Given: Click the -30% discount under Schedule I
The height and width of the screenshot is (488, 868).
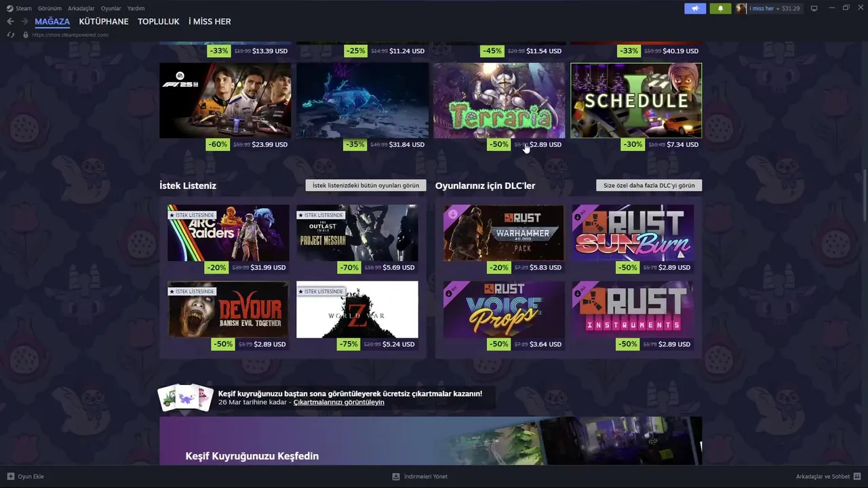Looking at the screenshot, I should (632, 144).
